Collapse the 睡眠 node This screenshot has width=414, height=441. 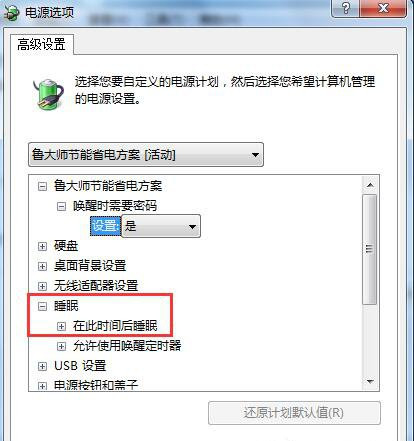coord(42,306)
